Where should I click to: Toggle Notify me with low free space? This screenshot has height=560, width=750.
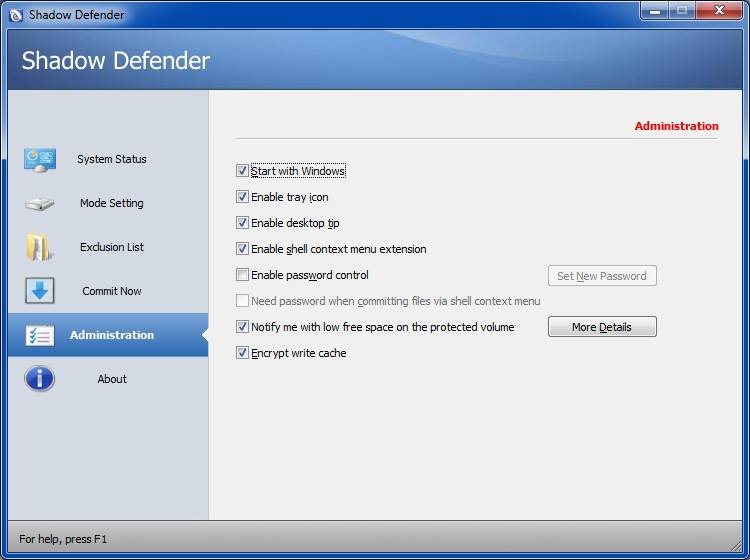click(x=243, y=327)
